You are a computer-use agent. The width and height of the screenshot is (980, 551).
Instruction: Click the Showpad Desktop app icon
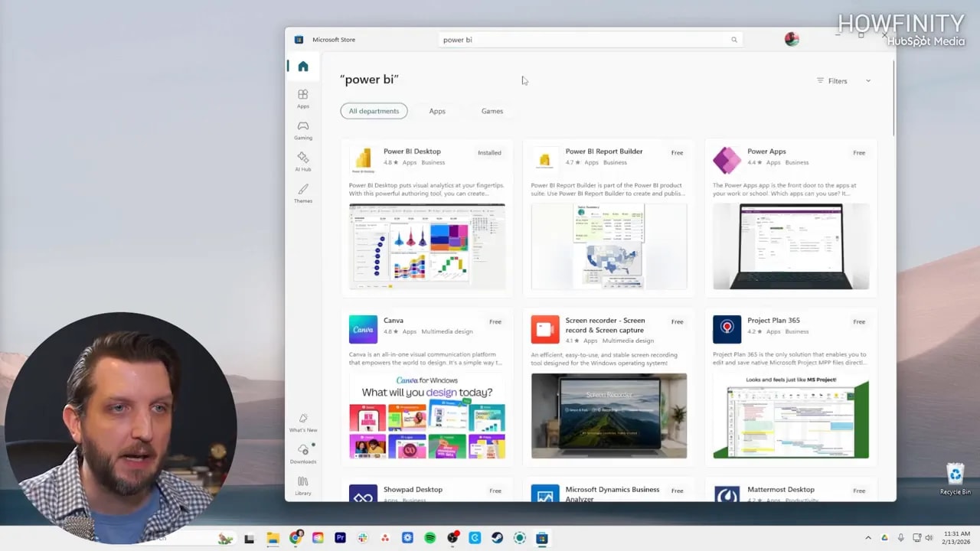[x=363, y=494]
